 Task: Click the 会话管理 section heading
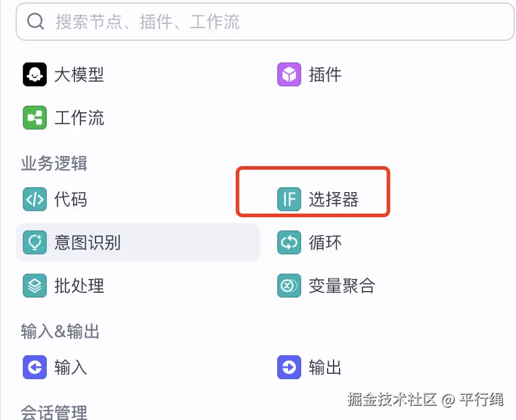coord(54,412)
